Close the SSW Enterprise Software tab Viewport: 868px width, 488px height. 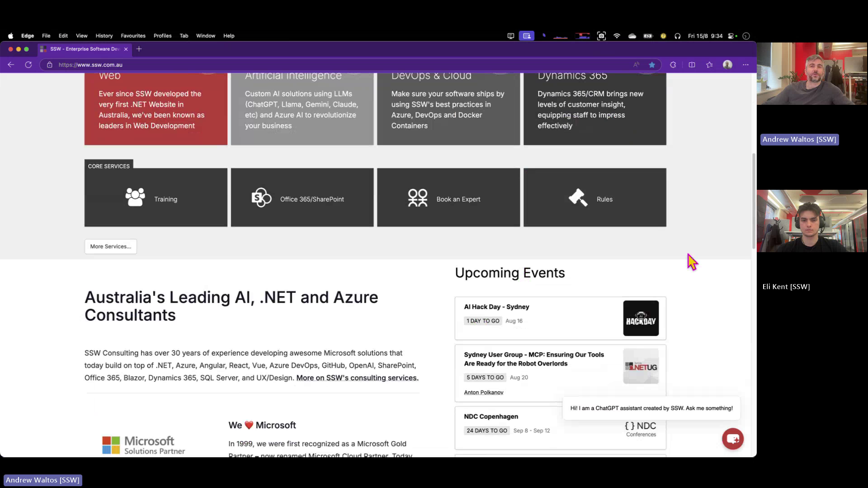tap(126, 49)
